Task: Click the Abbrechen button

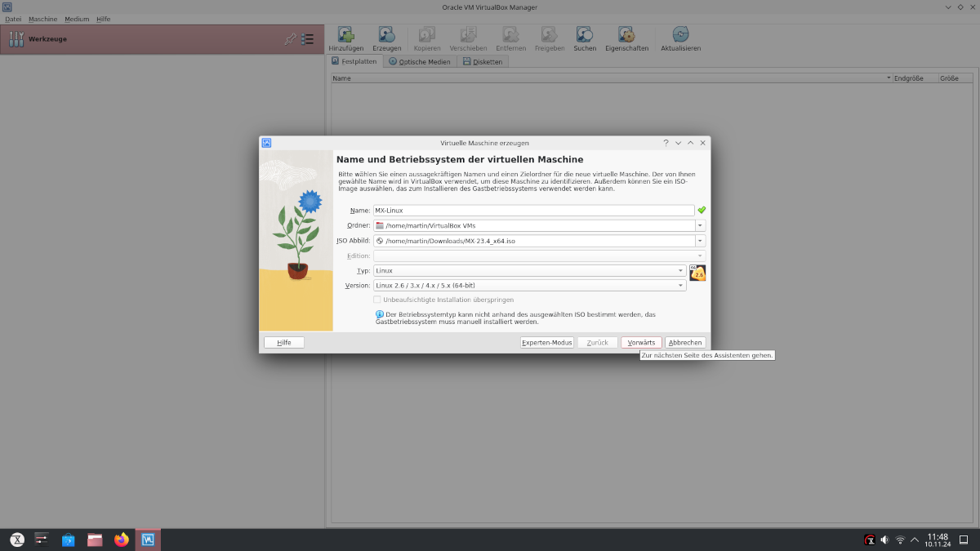Action: click(685, 343)
